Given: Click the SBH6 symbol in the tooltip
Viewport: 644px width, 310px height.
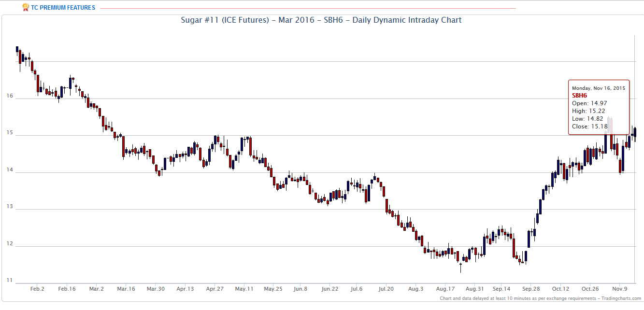Looking at the screenshot, I should 579,96.
